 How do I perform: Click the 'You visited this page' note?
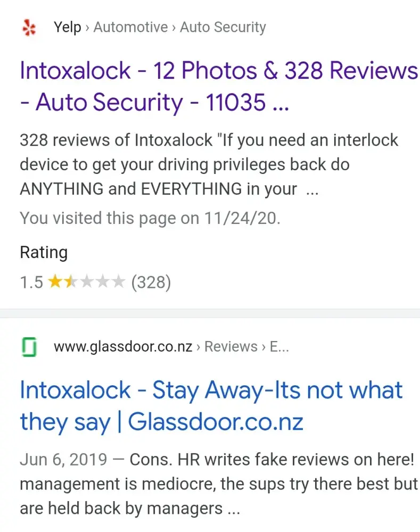(x=150, y=218)
